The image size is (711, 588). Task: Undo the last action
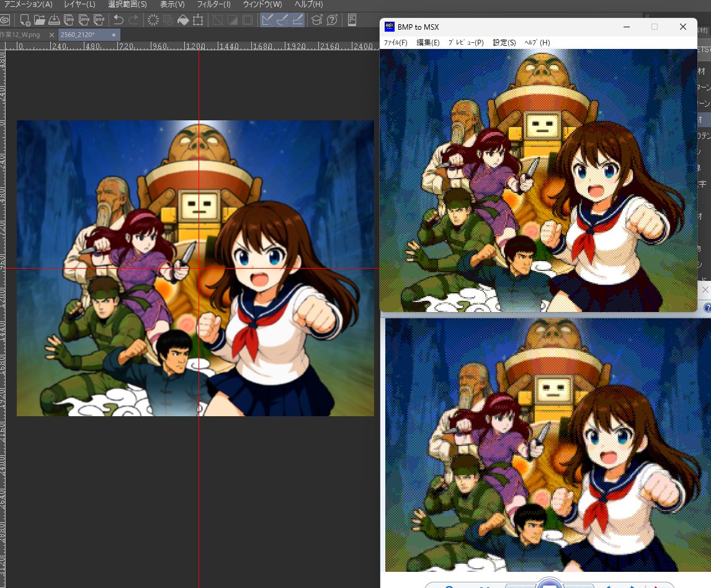(118, 20)
